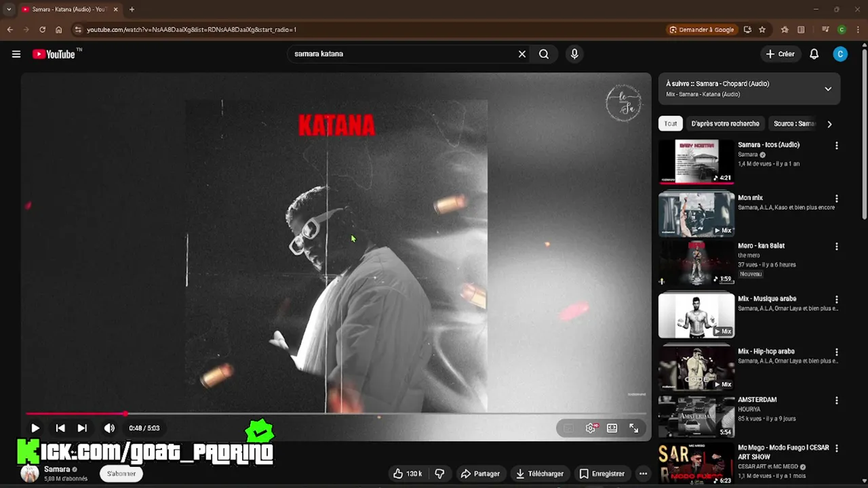Open options for Mc Mego video
The height and width of the screenshot is (488, 868).
click(837, 449)
